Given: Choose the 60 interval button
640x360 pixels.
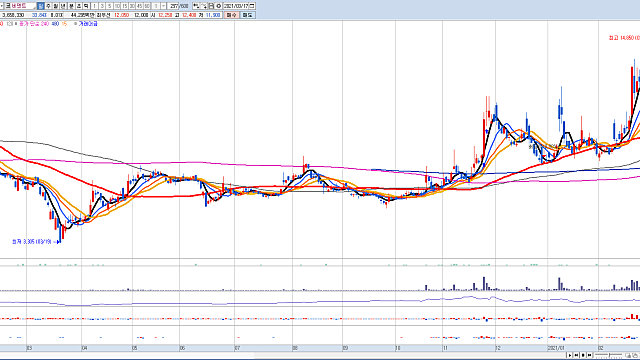Looking at the screenshot, I should [x=147, y=6].
